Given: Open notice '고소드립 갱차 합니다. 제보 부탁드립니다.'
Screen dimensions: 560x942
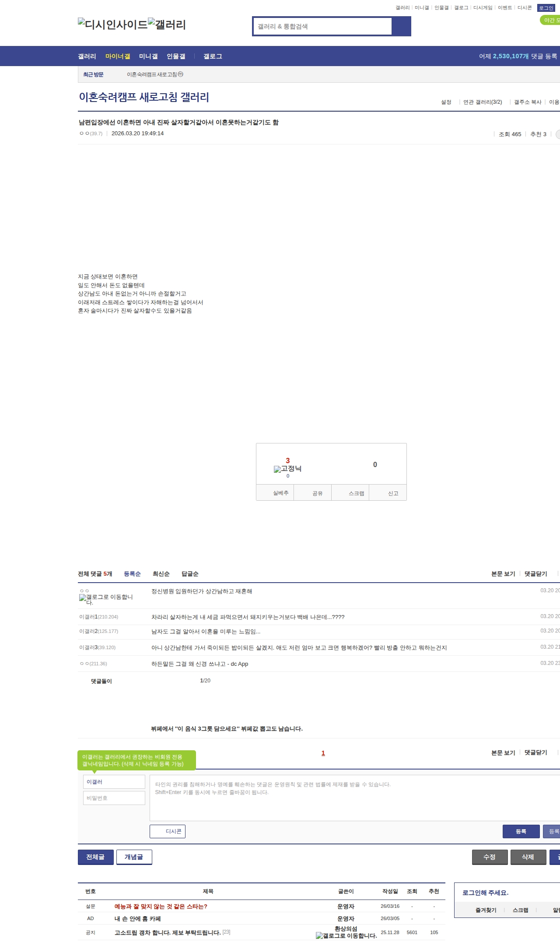Looking at the screenshot, I should pyautogui.click(x=168, y=933).
